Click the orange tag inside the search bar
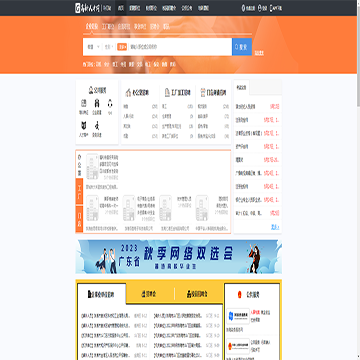Screen dimensions: 360x360 (x=122, y=47)
